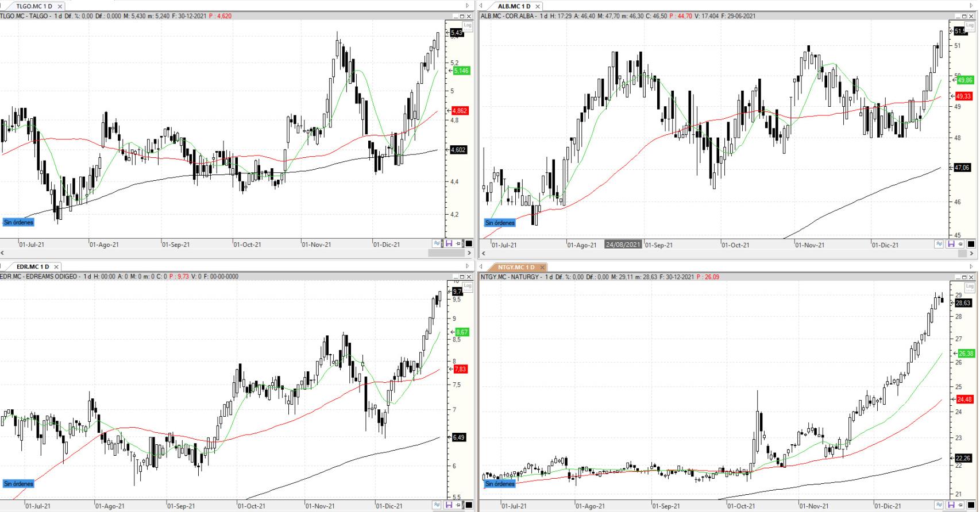980x512 pixels.
Task: Click the save icon in the TALGO chart
Action: click(x=449, y=244)
